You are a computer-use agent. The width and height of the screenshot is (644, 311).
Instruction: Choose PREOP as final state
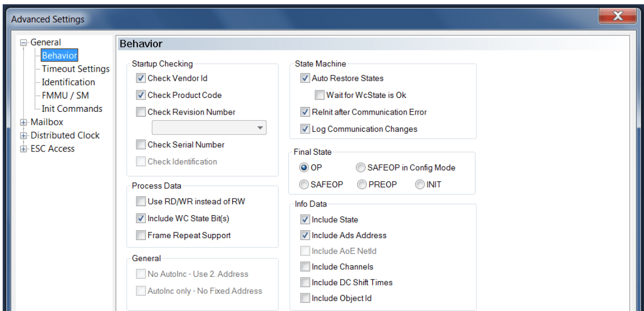pos(362,185)
